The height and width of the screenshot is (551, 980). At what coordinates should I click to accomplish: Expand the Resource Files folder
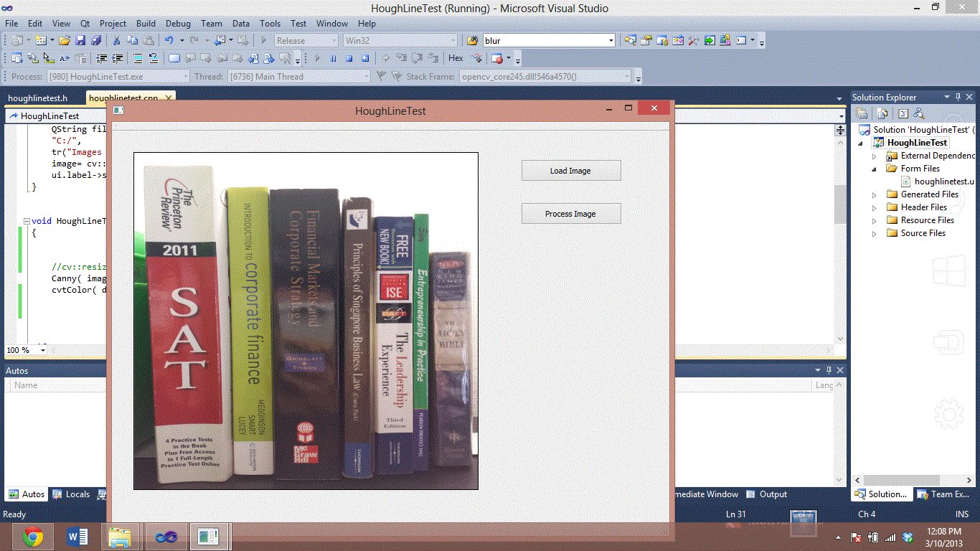click(x=874, y=220)
